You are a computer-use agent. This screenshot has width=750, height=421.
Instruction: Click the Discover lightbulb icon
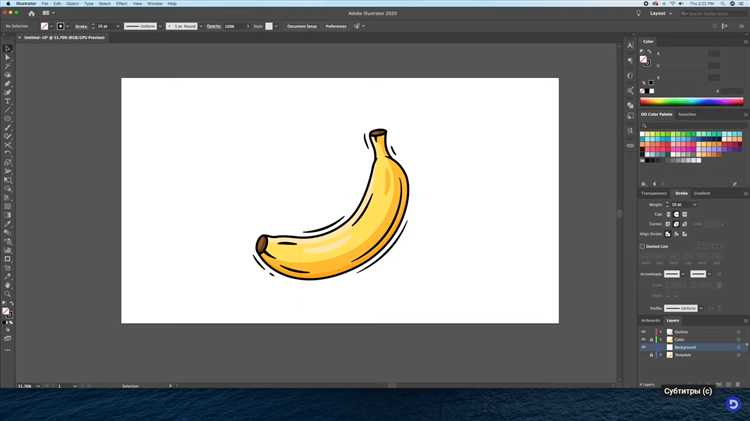(x=638, y=13)
